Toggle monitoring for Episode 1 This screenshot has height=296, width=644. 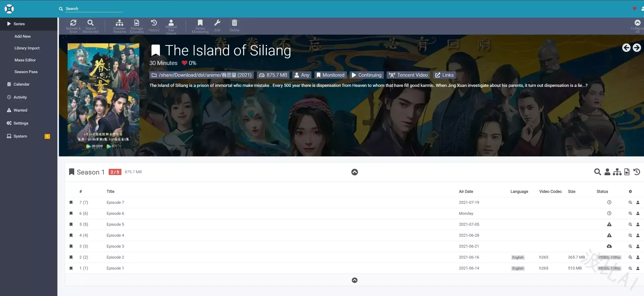click(71, 268)
